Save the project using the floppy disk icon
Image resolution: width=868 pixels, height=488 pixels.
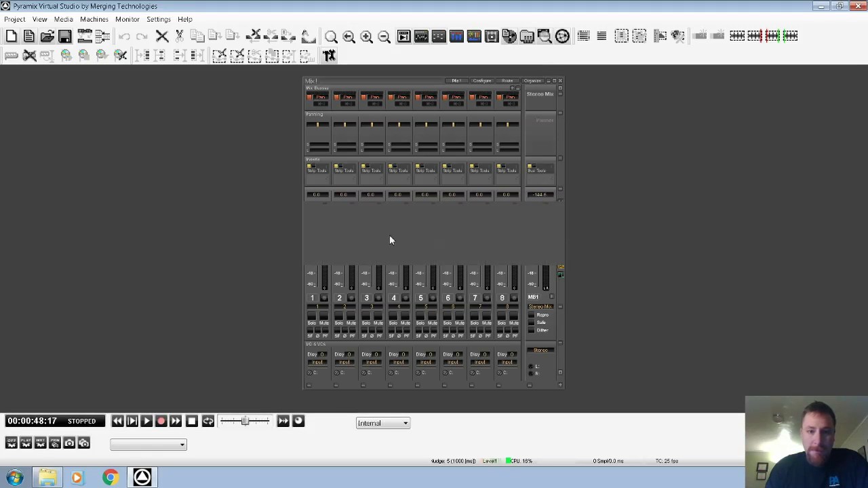[x=64, y=36]
